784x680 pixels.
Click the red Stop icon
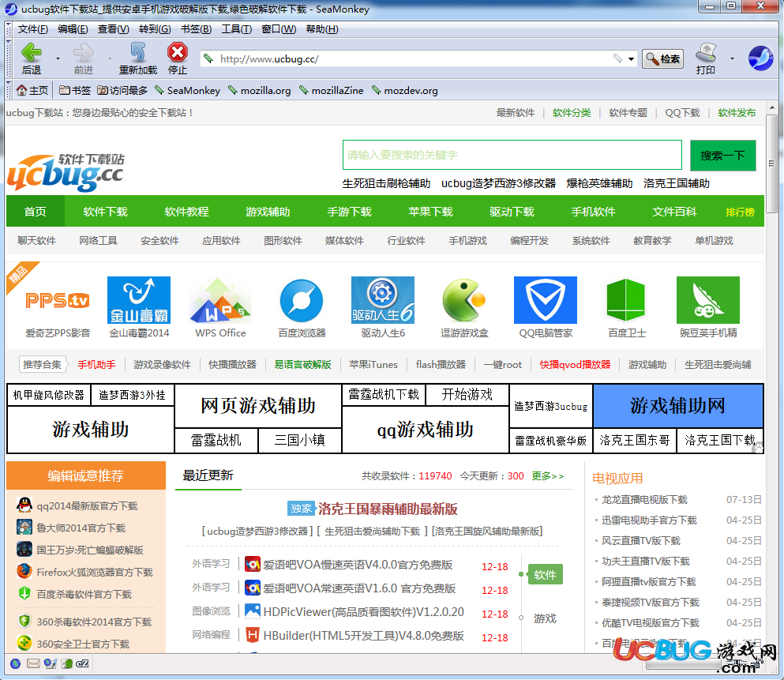pos(177,52)
